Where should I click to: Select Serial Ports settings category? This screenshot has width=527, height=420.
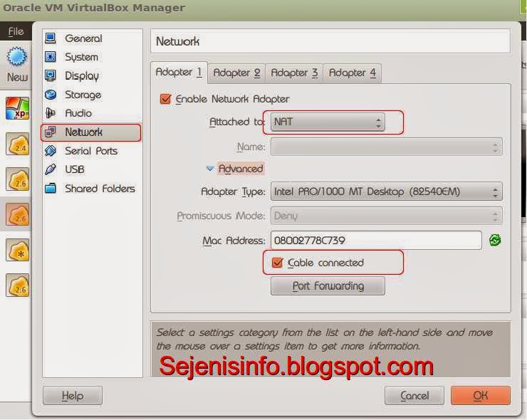tap(91, 150)
